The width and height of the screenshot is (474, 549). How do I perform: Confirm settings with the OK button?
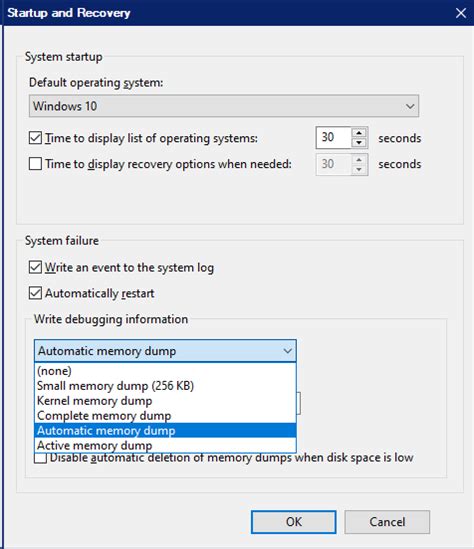(x=293, y=522)
